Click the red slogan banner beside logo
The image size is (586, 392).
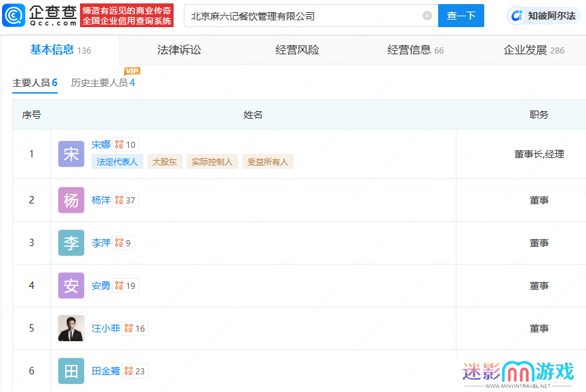(127, 16)
